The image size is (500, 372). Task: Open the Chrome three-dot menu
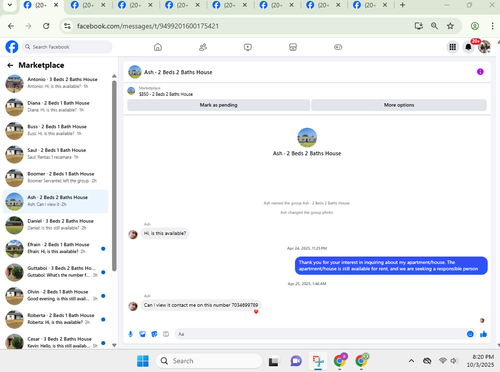click(492, 26)
